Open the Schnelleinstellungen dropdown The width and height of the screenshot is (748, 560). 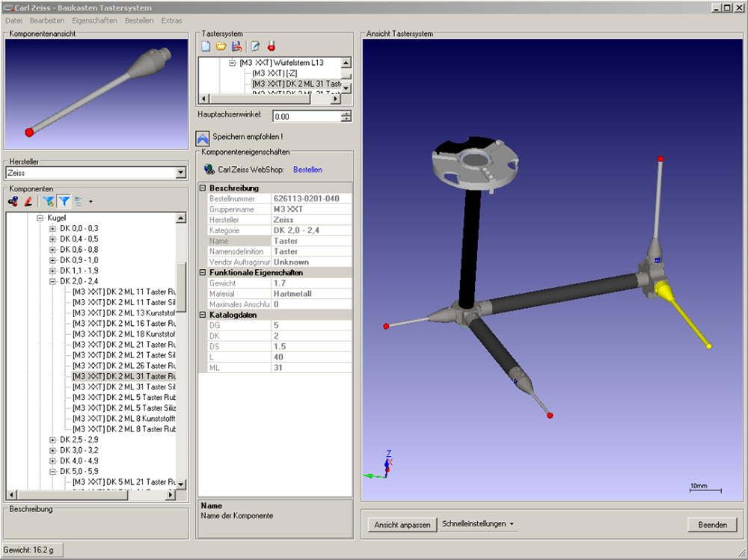click(478, 524)
